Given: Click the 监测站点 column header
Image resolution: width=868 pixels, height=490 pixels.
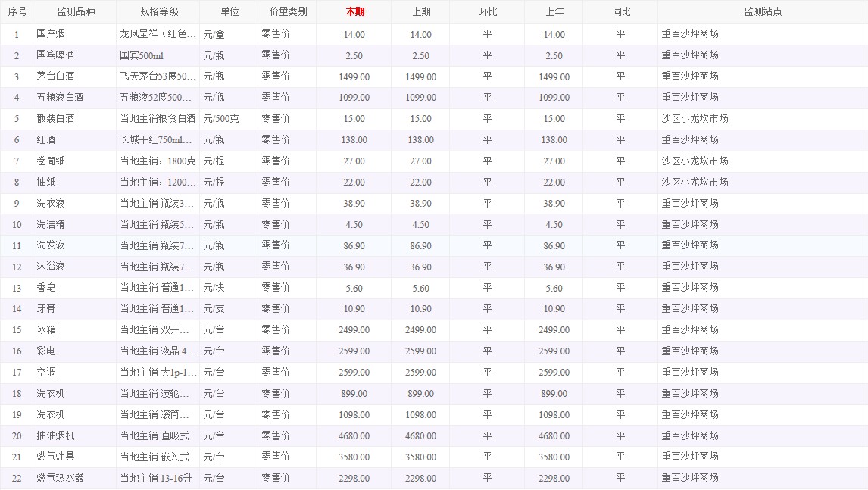Looking at the screenshot, I should click(x=763, y=11).
